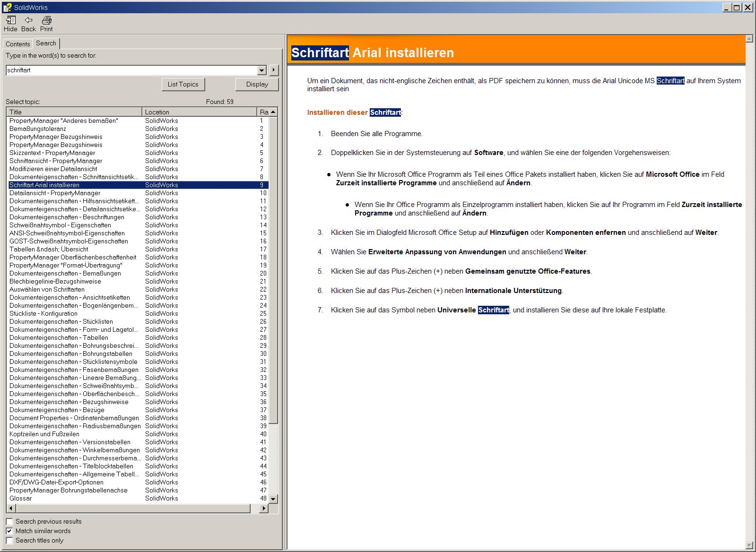Image resolution: width=756 pixels, height=552 pixels.
Task: Select topic Stückliste - Konfiguration
Action: click(x=138, y=313)
